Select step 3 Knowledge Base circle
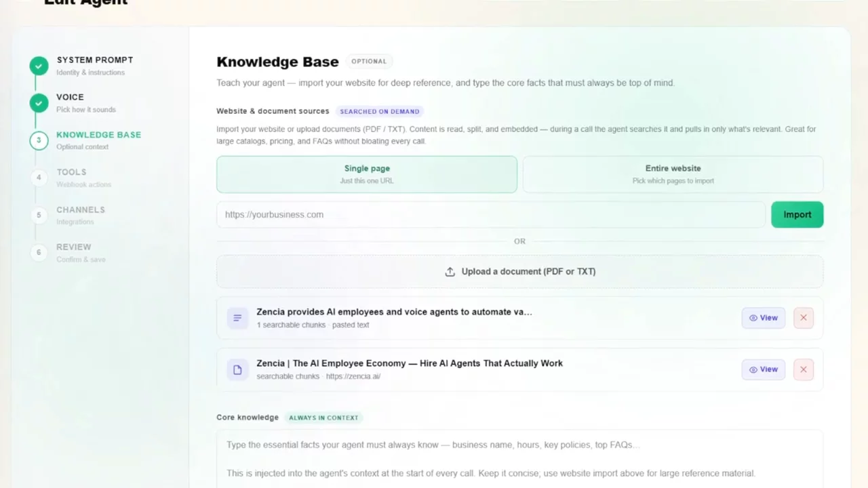Screen dimensions: 868x488 (39, 140)
